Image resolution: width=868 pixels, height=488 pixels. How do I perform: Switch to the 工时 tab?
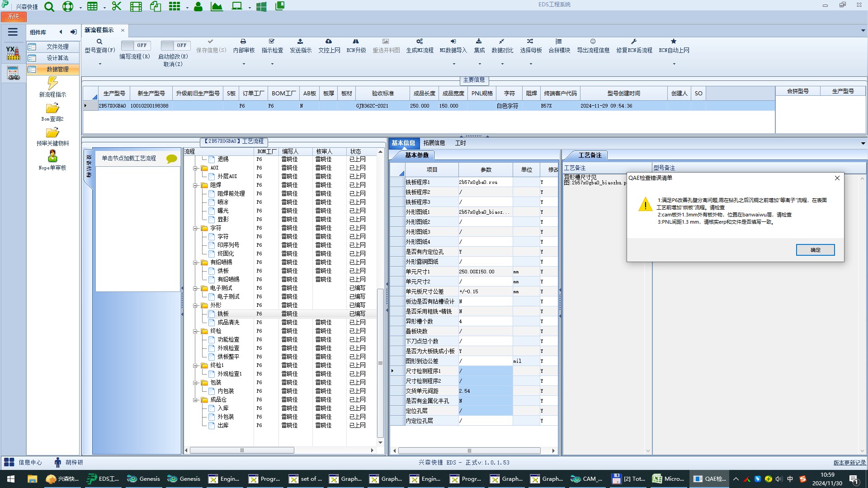tap(460, 143)
